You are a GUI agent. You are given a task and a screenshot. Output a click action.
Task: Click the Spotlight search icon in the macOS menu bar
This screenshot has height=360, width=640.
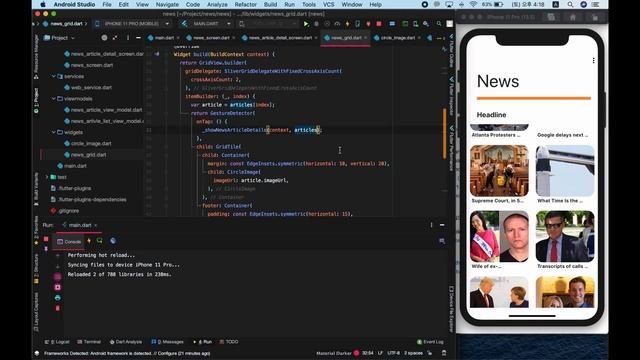click(570, 4)
